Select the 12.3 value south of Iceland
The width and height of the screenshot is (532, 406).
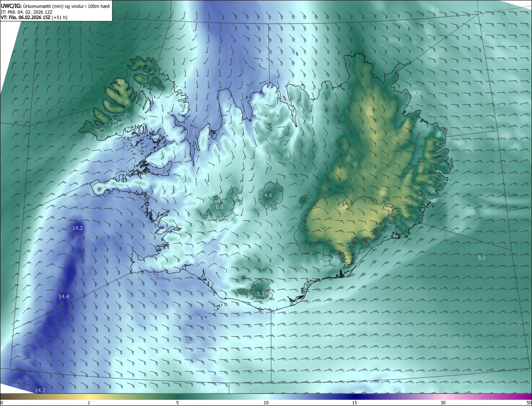click(189, 340)
